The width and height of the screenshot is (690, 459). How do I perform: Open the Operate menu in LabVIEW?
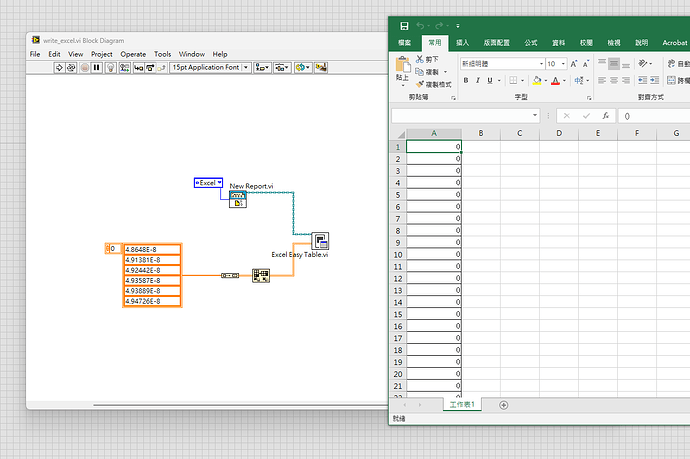click(x=133, y=54)
